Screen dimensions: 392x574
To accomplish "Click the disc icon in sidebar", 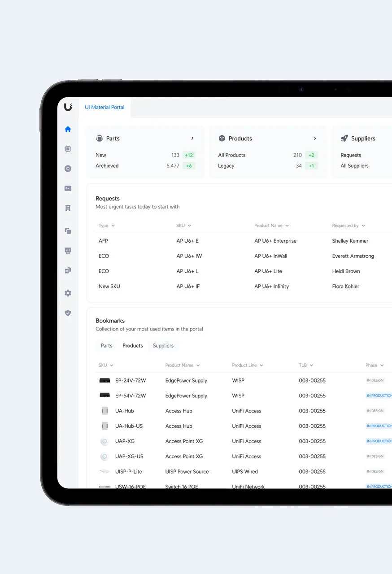I will (x=68, y=169).
